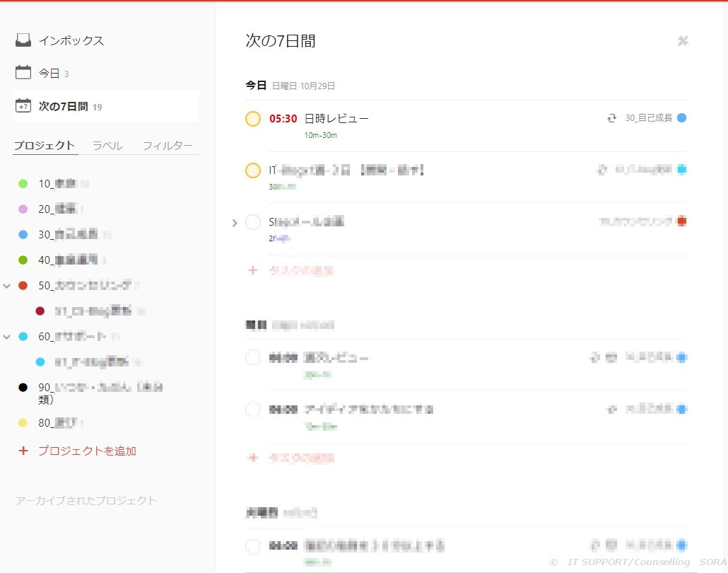728x573 pixels.
Task: Collapse the 50_ project in sidebar
Action: coord(7,286)
